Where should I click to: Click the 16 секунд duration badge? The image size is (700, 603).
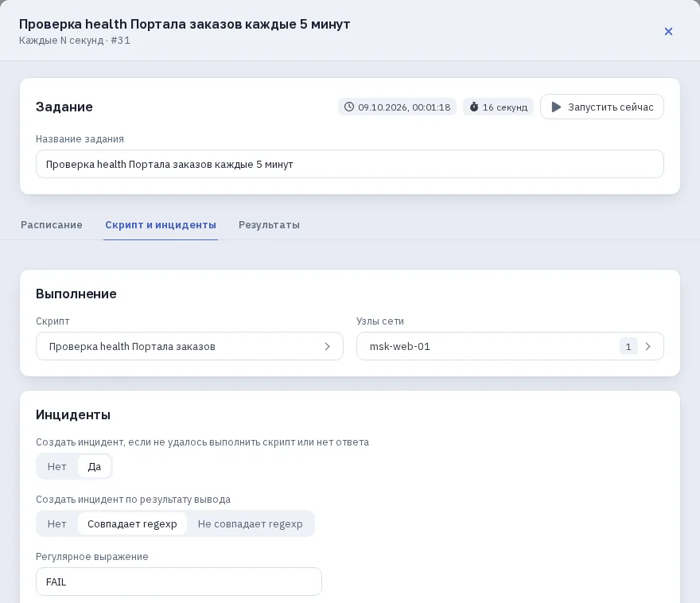498,107
